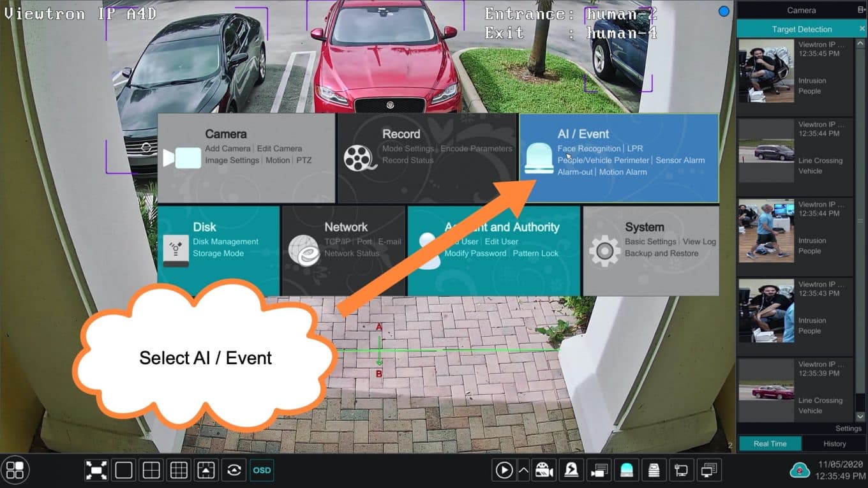This screenshot has width=868, height=488.
Task: Select four-camera split layout
Action: pyautogui.click(x=151, y=470)
